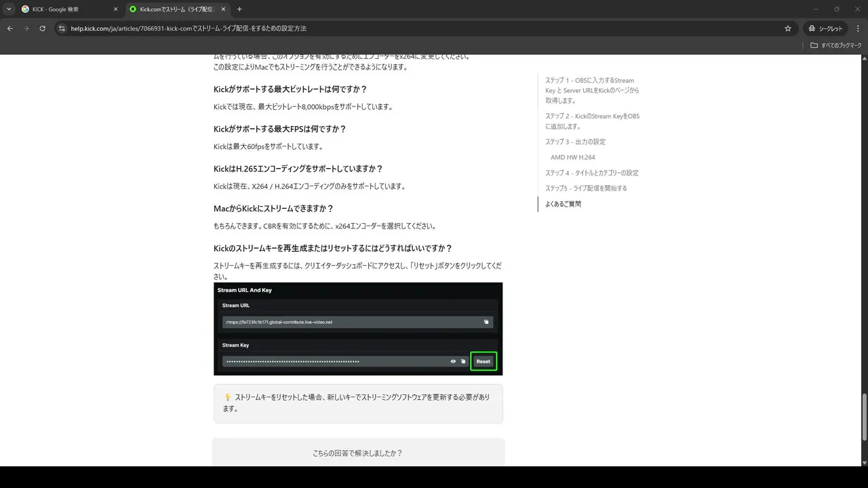Bookmark this page with the star icon
The width and height of the screenshot is (868, 488).
tap(787, 28)
